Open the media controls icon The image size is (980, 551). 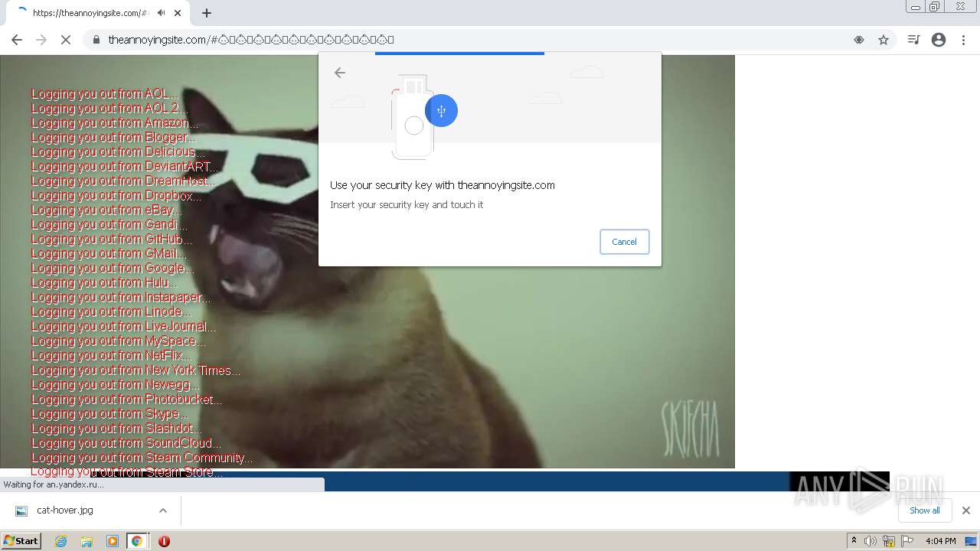(x=913, y=40)
